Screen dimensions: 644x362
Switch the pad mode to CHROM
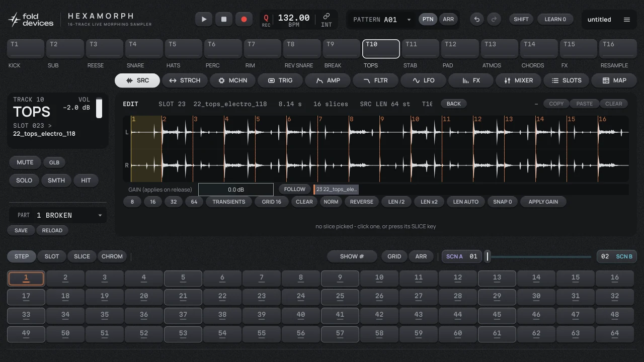(x=112, y=256)
